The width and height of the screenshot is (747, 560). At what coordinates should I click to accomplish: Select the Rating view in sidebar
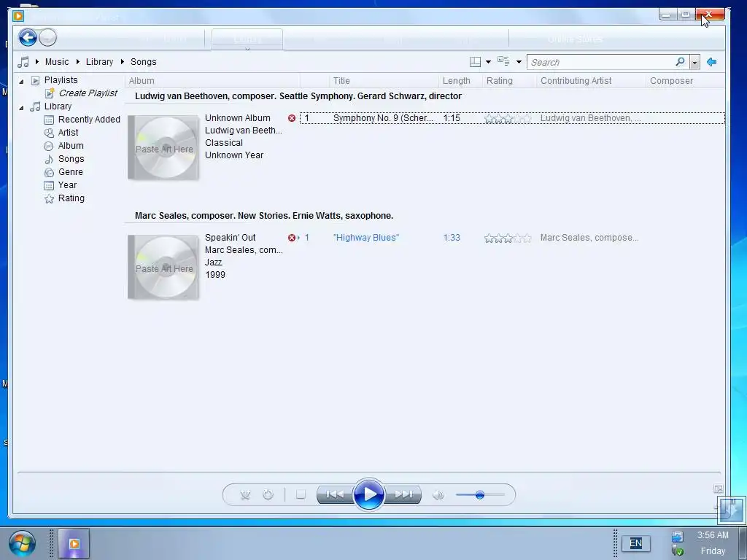pos(71,198)
